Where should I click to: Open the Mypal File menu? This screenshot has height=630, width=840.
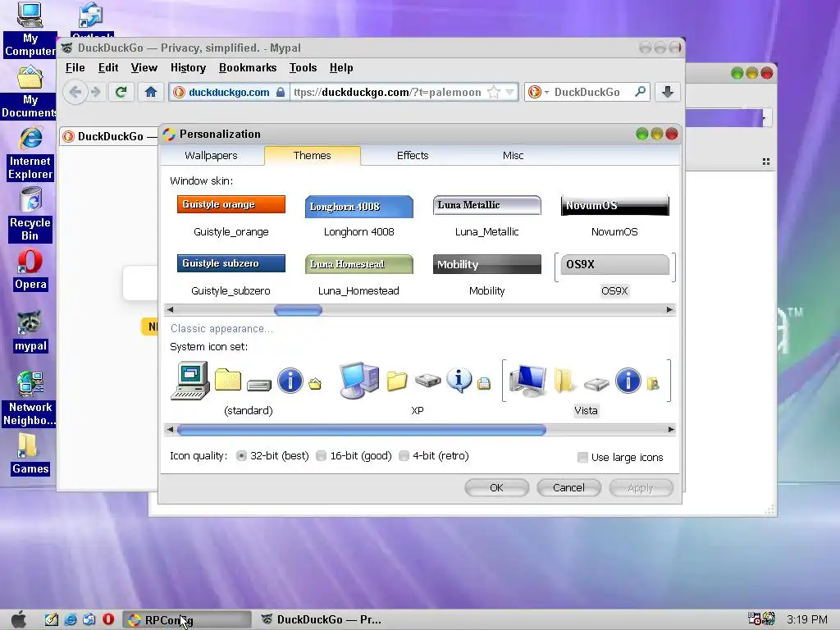pyautogui.click(x=75, y=67)
